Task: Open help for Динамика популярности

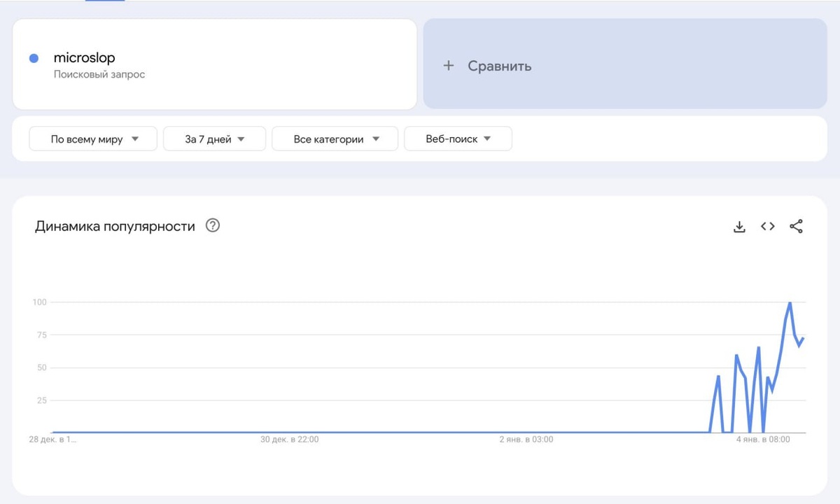Action: coord(213,225)
